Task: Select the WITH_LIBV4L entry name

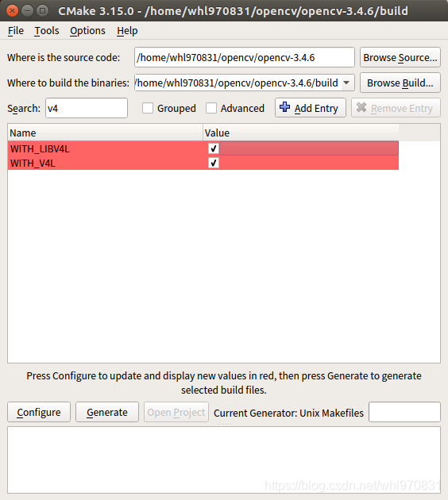Action: click(x=40, y=149)
